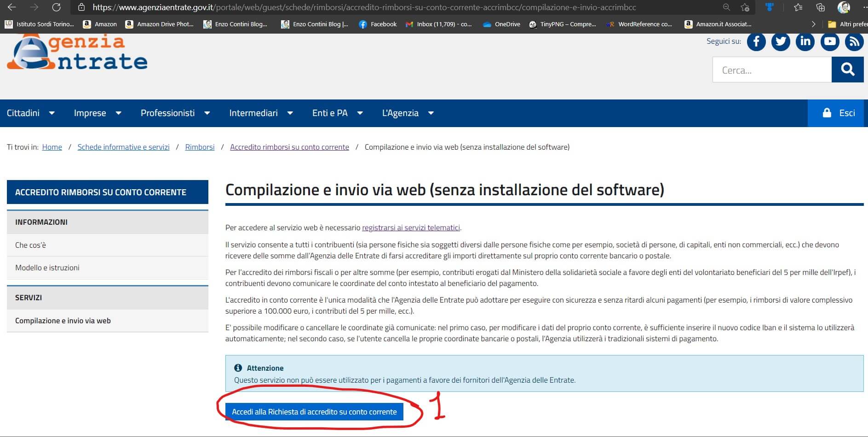Click the Twitter social icon
This screenshot has width=868, height=437.
pos(781,42)
